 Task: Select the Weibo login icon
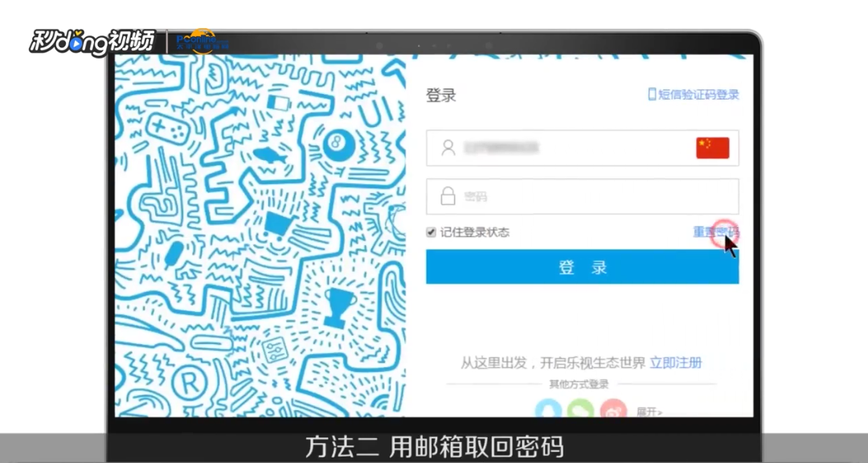pyautogui.click(x=612, y=410)
